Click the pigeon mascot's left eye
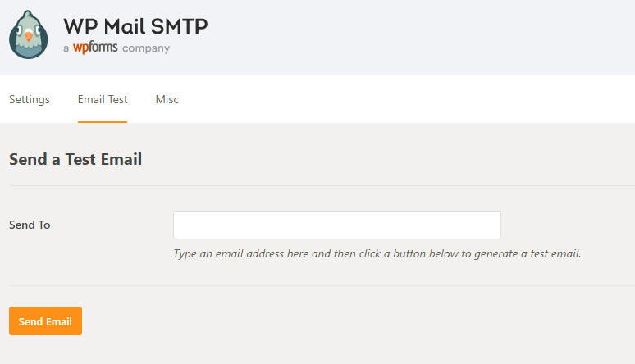The width and height of the screenshot is (635, 364). (19, 30)
